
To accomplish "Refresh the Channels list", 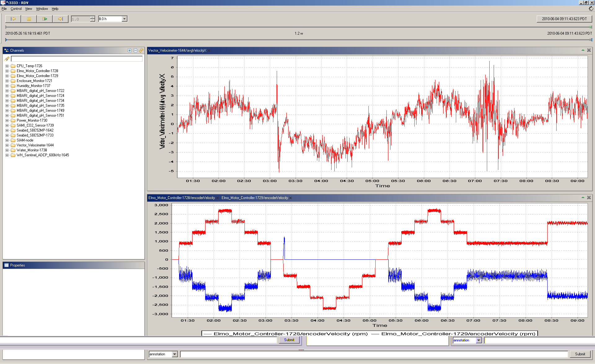I will 141,50.
